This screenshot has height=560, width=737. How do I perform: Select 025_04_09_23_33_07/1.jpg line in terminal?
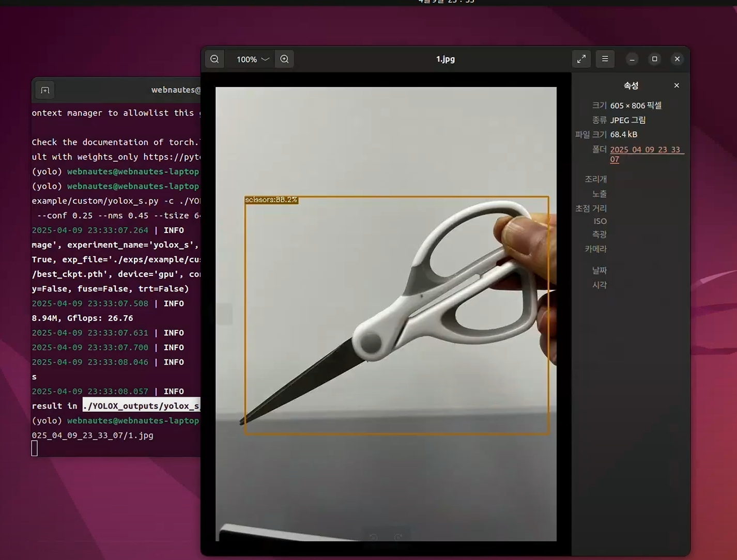click(93, 435)
